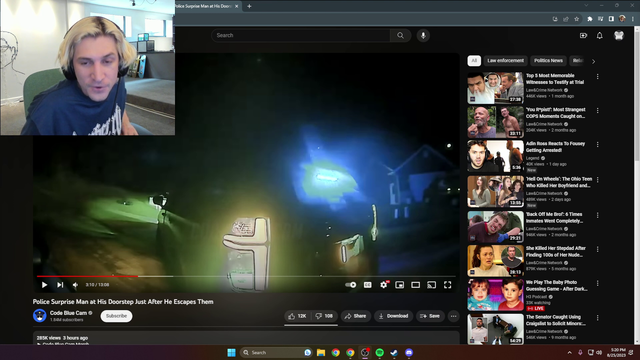The width and height of the screenshot is (640, 360).
Task: Select the All filter chip
Action: (474, 61)
